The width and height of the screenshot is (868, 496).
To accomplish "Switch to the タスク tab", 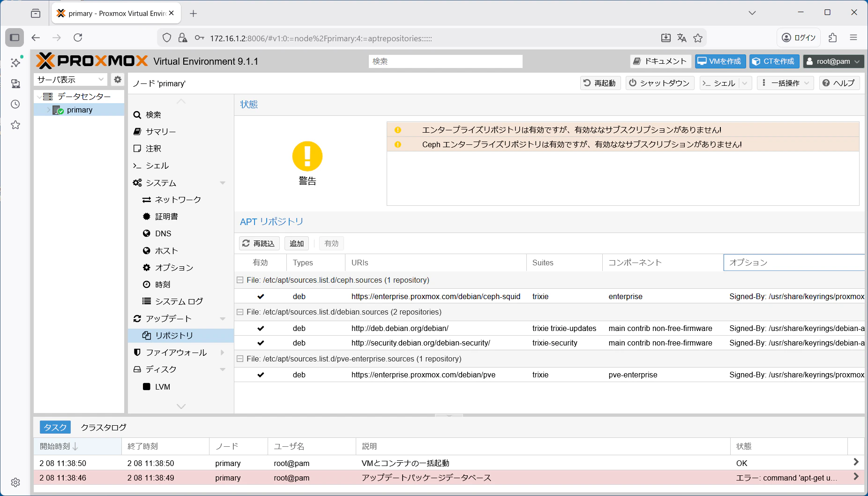I will pos(55,427).
